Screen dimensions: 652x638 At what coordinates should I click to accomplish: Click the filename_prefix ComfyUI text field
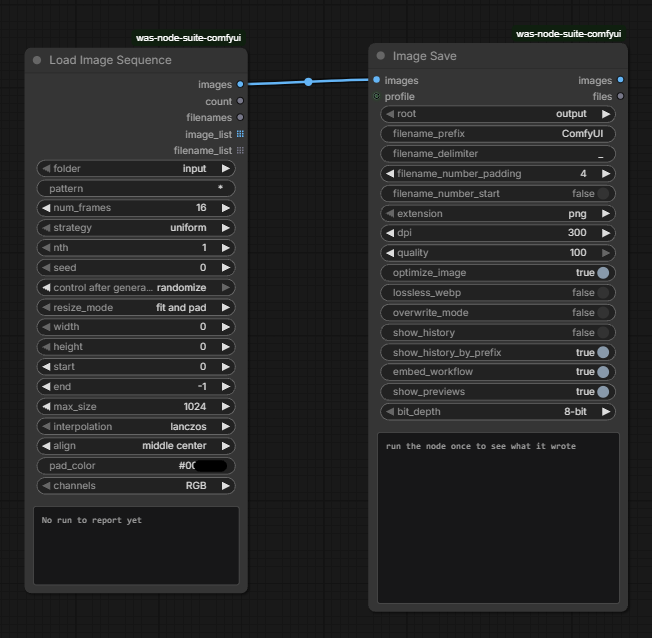pos(498,134)
